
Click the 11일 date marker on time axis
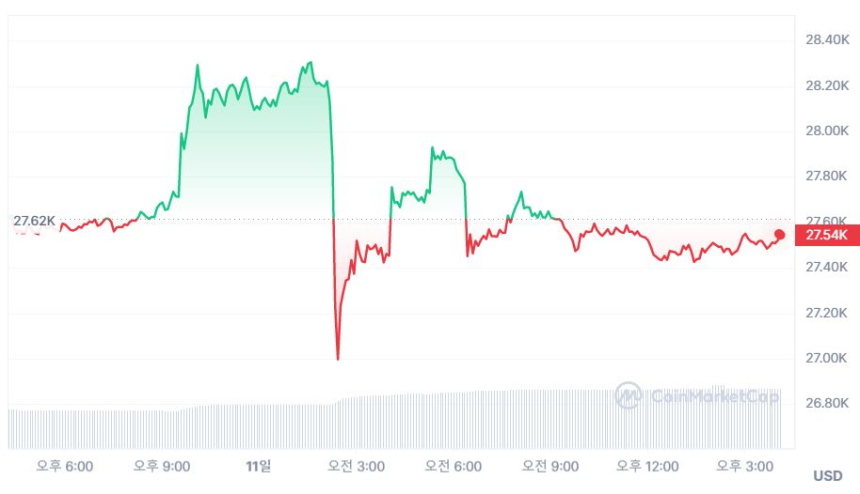coord(258,466)
